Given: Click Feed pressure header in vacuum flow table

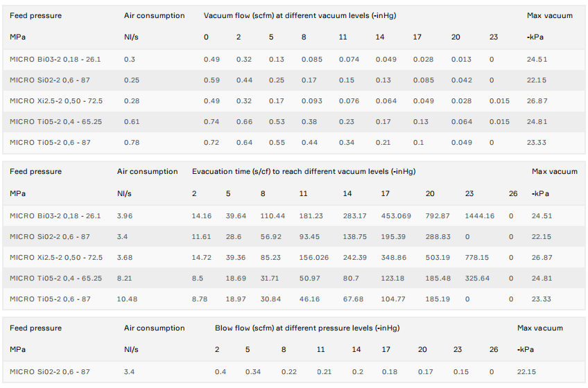Looking at the screenshot, I should pos(35,15).
